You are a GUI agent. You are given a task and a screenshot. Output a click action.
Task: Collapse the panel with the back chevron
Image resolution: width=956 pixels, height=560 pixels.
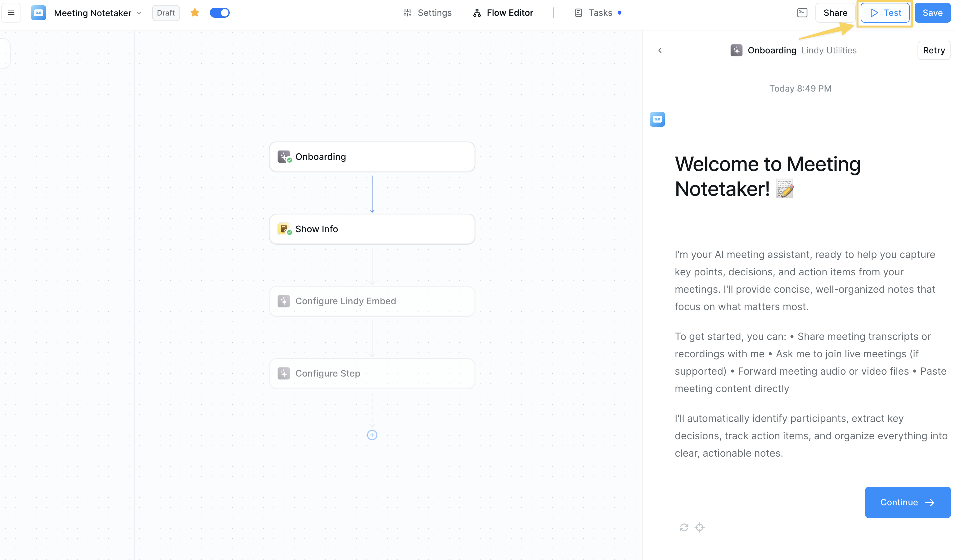[x=660, y=51]
